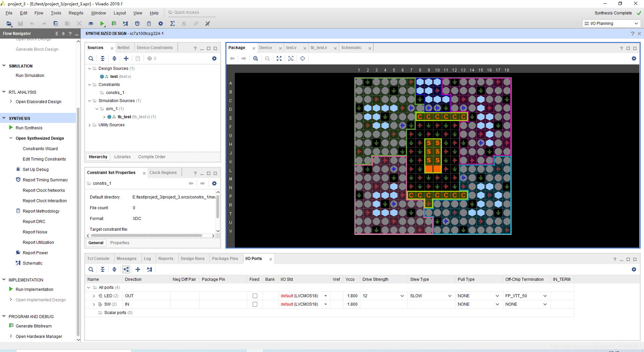The height and width of the screenshot is (352, 644).
Task: Click the binoculars Find icon in toolbar
Action: point(91,24)
